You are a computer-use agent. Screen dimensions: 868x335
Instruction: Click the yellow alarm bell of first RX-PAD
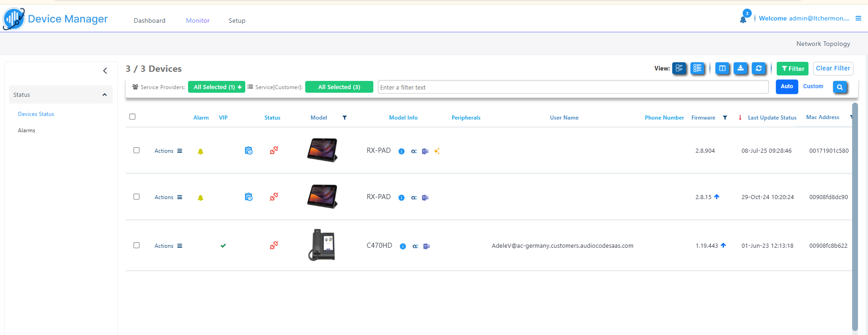coord(200,151)
